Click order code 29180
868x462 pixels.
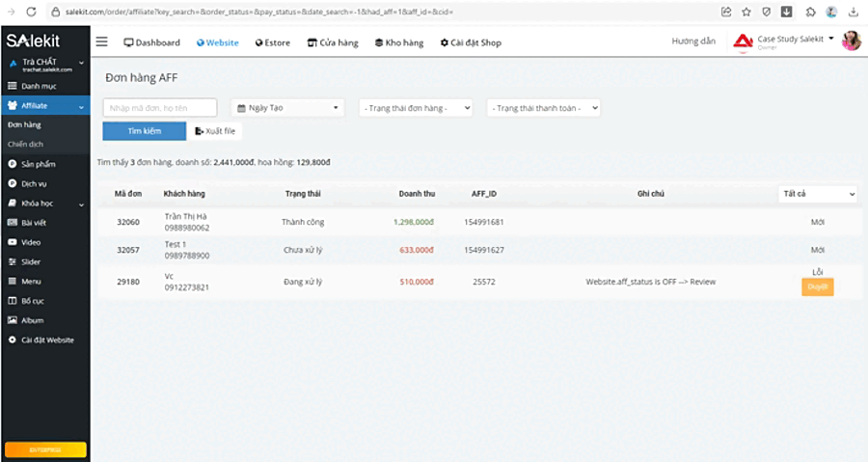coord(128,282)
